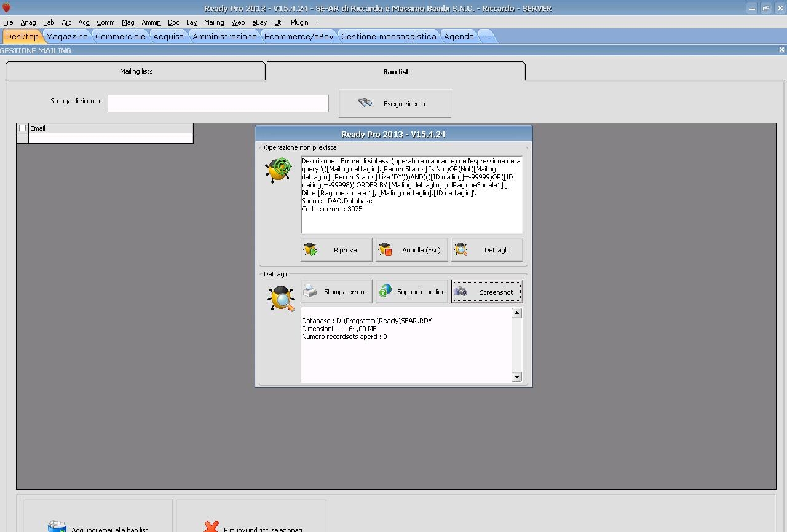Image resolution: width=787 pixels, height=532 pixels.
Task: Switch to the Desktop tab
Action: tap(22, 36)
